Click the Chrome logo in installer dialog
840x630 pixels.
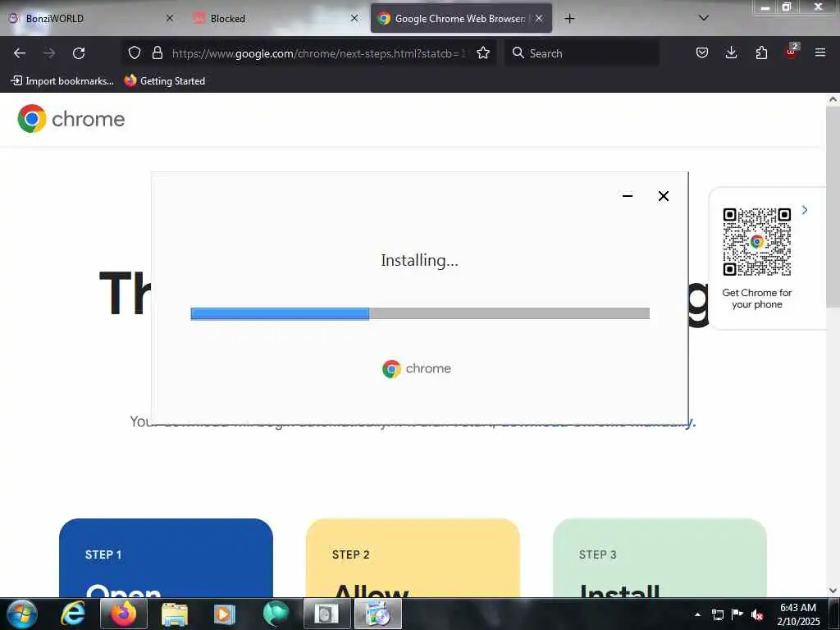(417, 368)
